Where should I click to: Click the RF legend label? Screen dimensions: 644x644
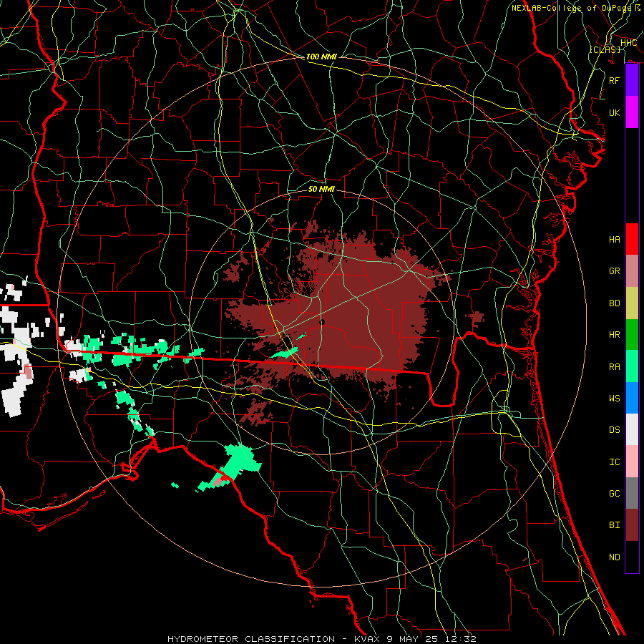[x=615, y=80]
